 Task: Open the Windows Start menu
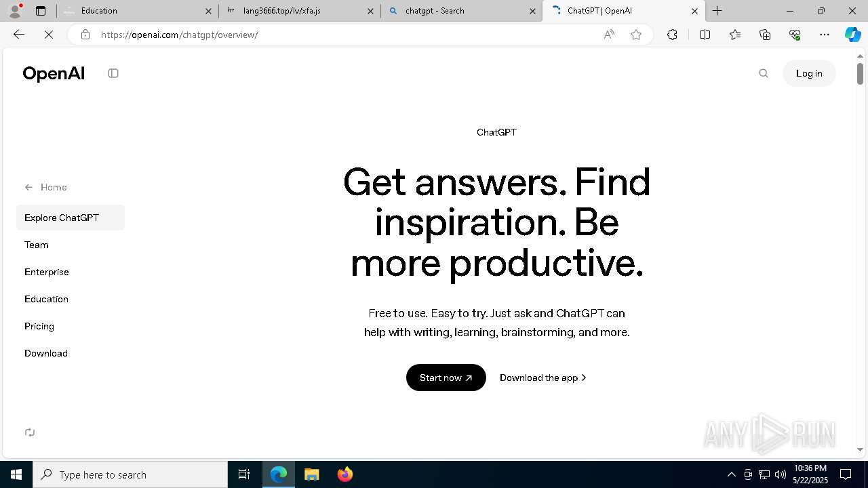pyautogui.click(x=16, y=474)
